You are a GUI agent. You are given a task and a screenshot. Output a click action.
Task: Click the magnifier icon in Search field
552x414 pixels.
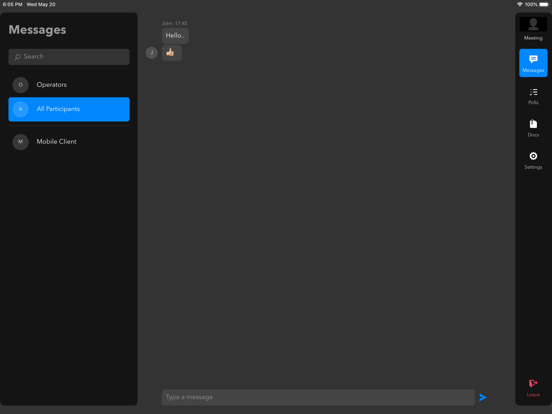click(17, 57)
